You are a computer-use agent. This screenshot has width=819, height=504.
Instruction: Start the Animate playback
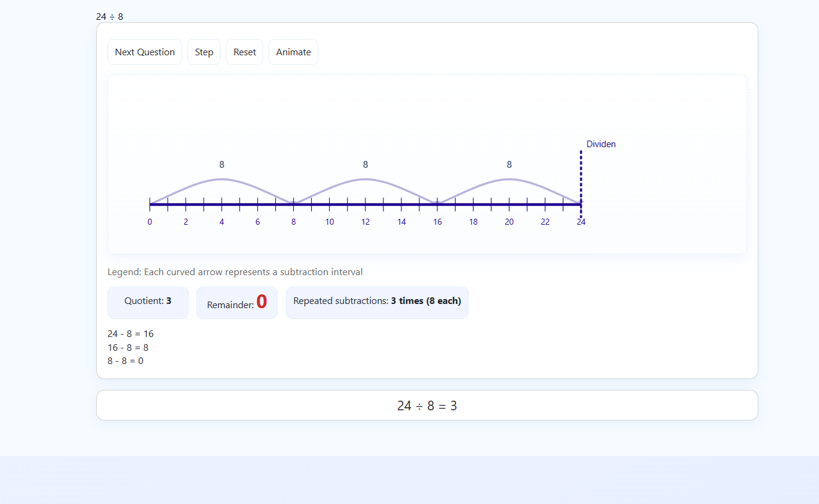pyautogui.click(x=293, y=52)
